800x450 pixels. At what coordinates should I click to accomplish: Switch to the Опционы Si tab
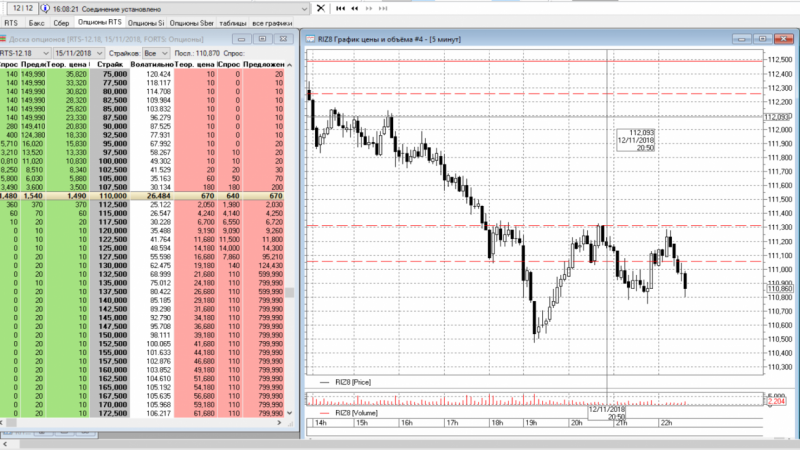[x=146, y=23]
